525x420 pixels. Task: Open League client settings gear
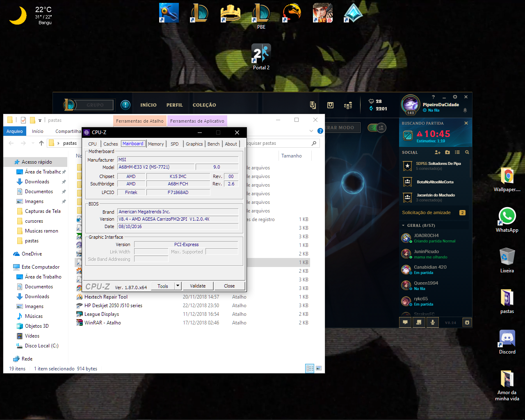coord(455,97)
